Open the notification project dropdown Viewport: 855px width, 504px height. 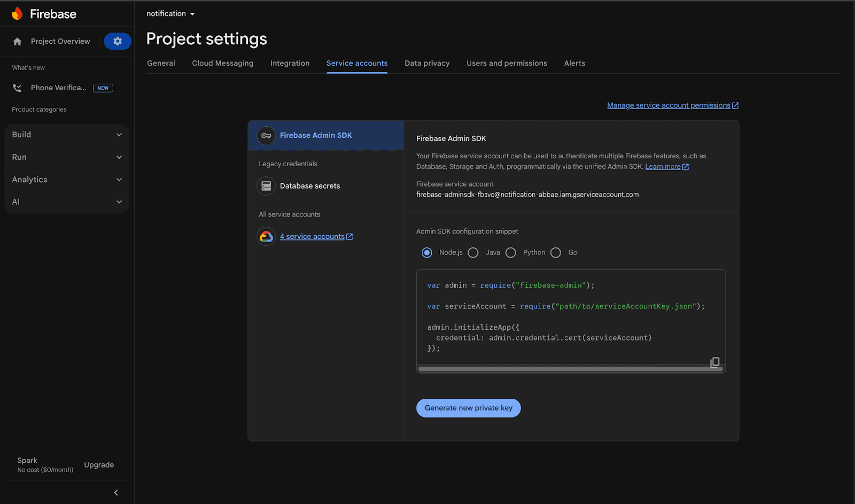pos(171,14)
